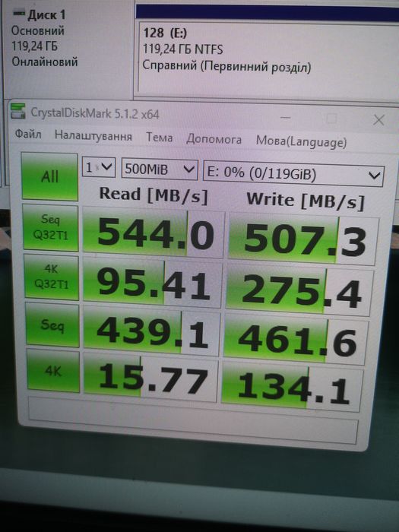The image size is (399, 532).
Task: Minimize the CrystalDiskMark window
Action: tap(286, 118)
